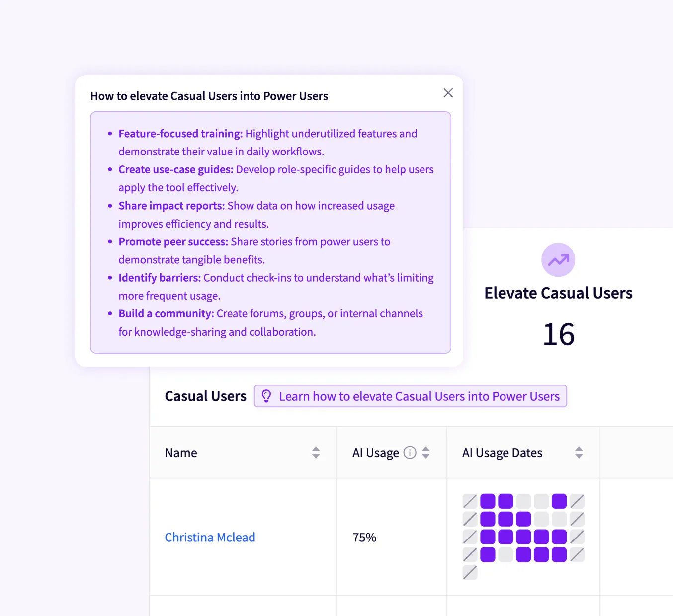Click the Casual Users section heading
673x616 pixels.
[x=205, y=396]
